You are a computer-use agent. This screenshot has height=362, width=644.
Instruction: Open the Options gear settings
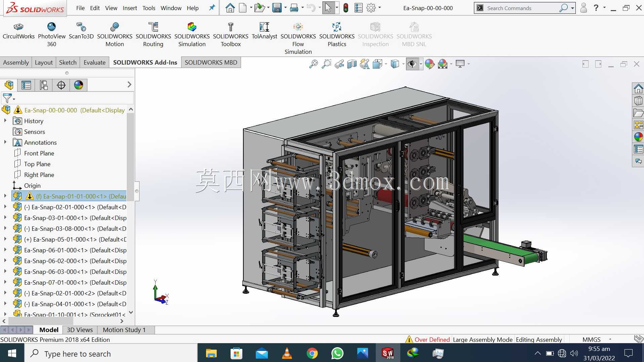click(371, 8)
